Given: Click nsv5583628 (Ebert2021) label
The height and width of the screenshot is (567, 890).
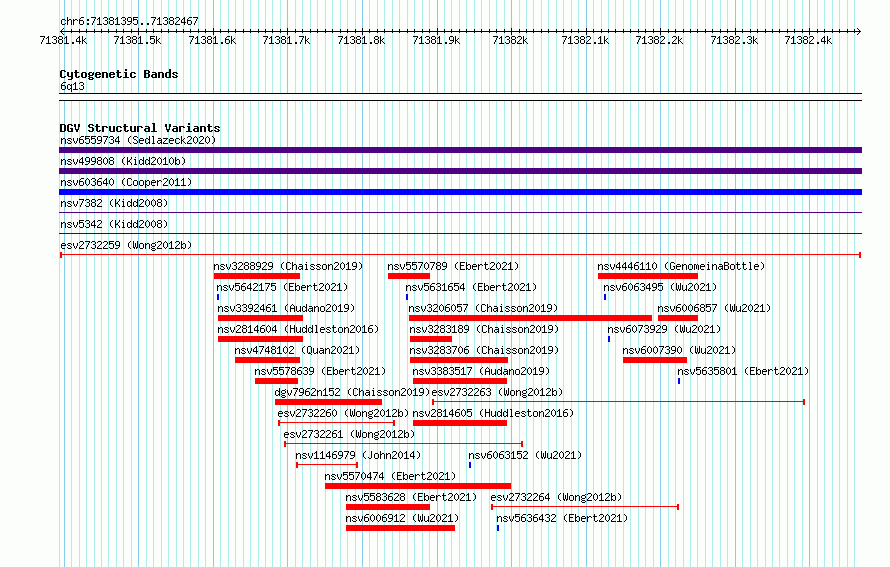Looking at the screenshot, I should click(x=411, y=497).
